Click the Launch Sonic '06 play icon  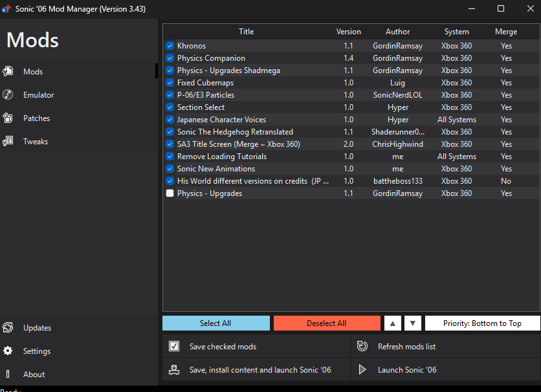[362, 369]
